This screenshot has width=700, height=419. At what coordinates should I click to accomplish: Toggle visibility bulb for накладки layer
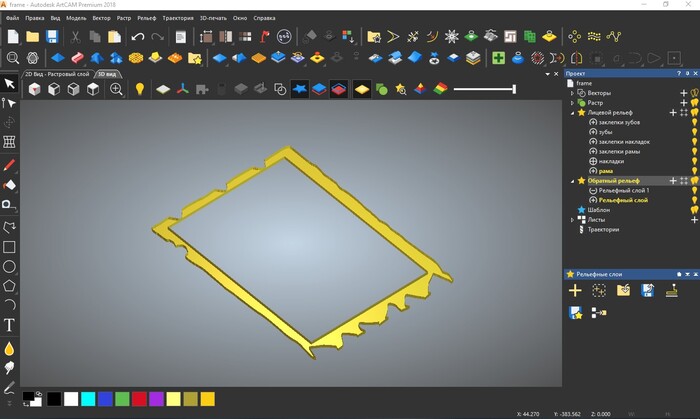694,161
